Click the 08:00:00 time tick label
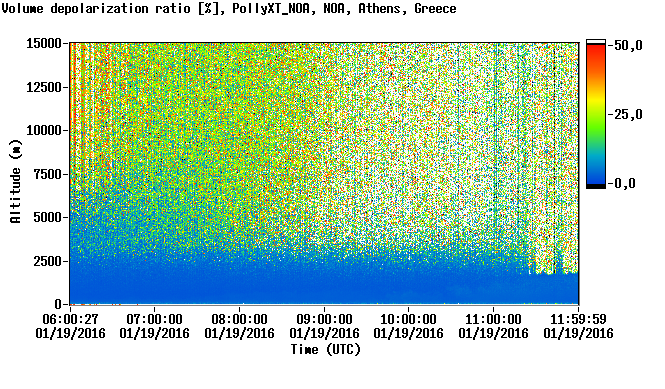The height and width of the screenshot is (389, 665). tap(239, 319)
